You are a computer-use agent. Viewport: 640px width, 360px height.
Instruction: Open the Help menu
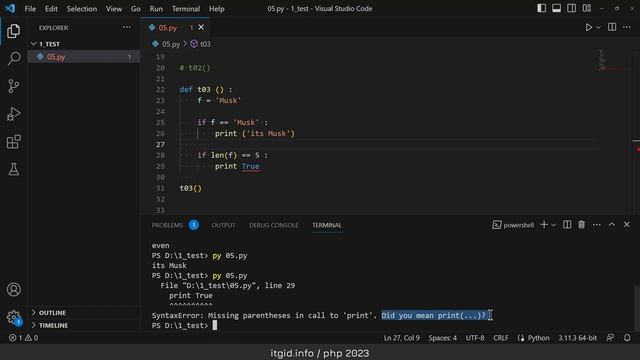click(x=216, y=9)
